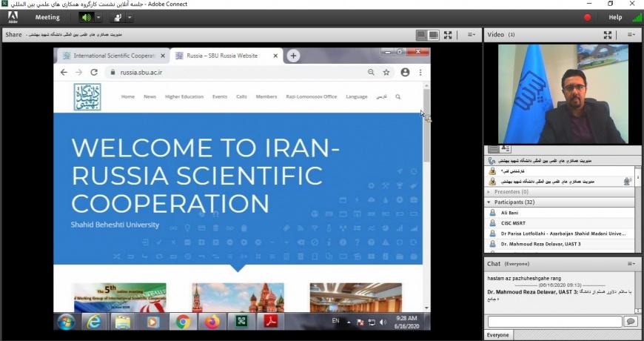Make the Video pod full screen
The height and width of the screenshot is (341, 644).
click(x=608, y=35)
